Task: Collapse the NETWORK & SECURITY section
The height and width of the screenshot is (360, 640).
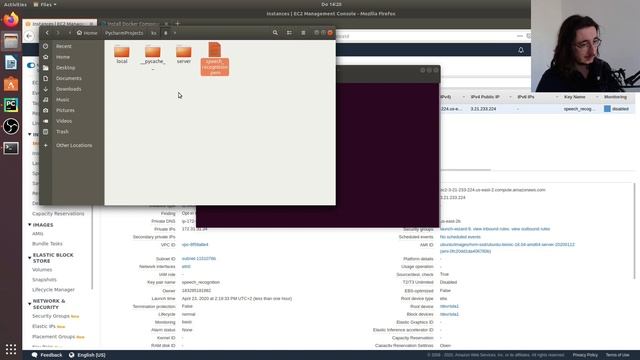Action: (x=29, y=304)
